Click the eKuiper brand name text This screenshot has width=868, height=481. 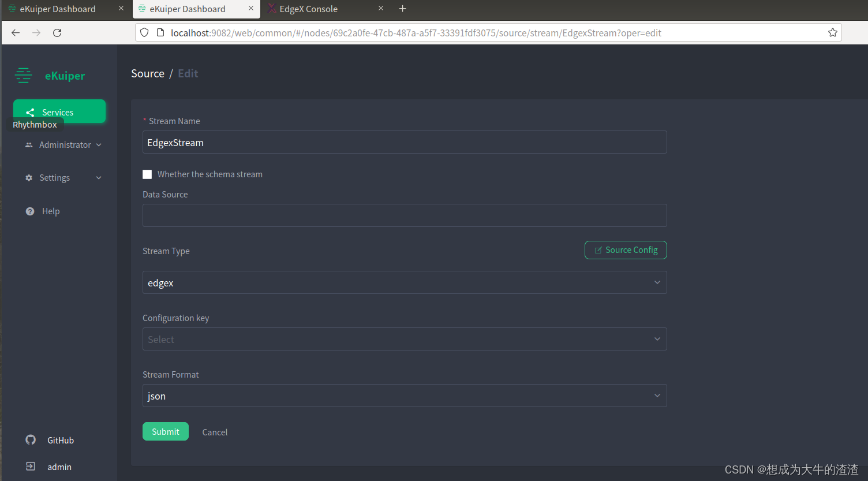[65, 76]
